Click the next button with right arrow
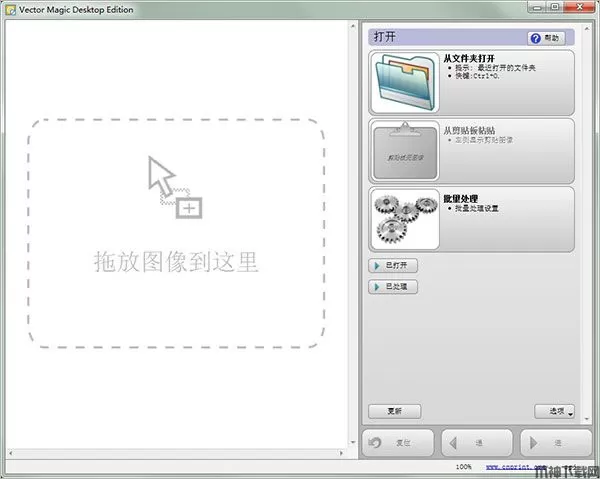 tap(556, 443)
